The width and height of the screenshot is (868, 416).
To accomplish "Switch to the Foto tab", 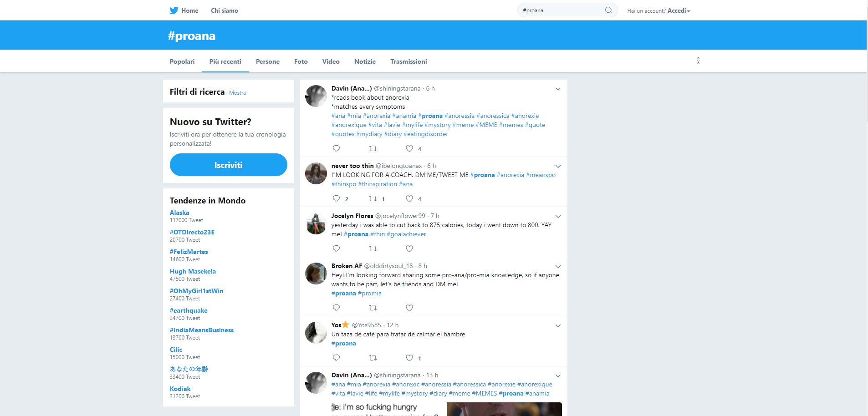I will click(x=301, y=61).
